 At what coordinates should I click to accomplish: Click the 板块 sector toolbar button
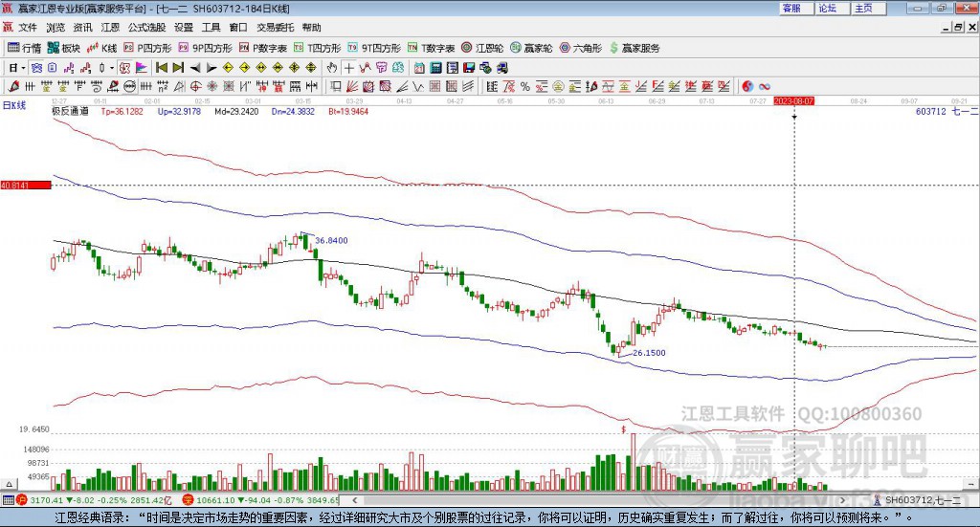(64, 48)
